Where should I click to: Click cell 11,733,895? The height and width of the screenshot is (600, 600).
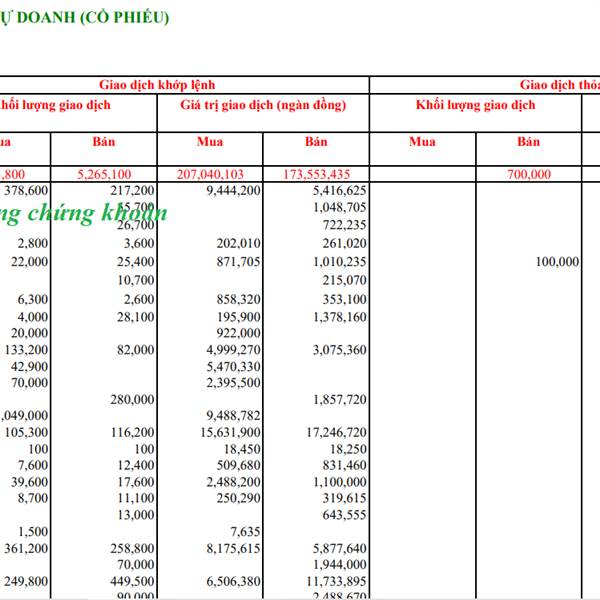click(336, 582)
